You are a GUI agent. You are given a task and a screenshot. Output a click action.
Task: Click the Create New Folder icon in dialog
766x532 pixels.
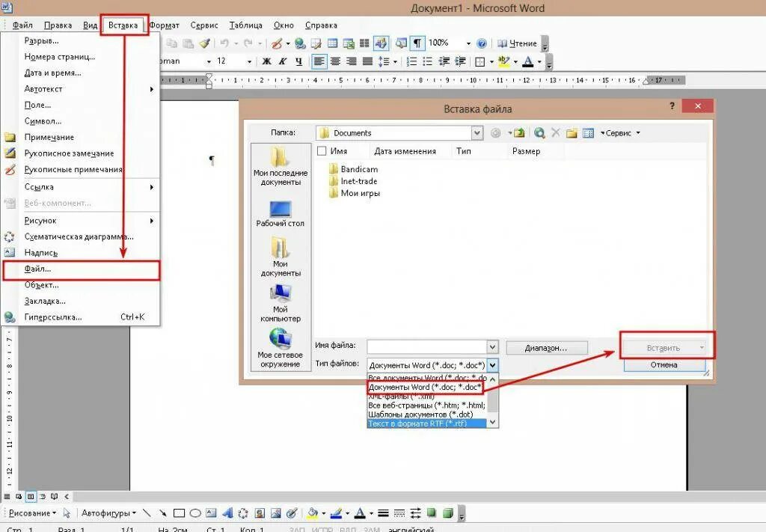click(x=572, y=133)
